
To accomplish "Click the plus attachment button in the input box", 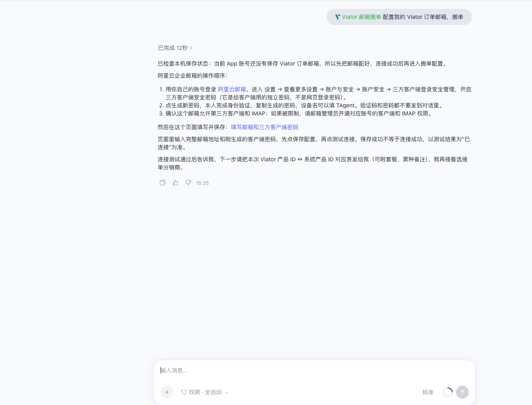I will pyautogui.click(x=167, y=392).
